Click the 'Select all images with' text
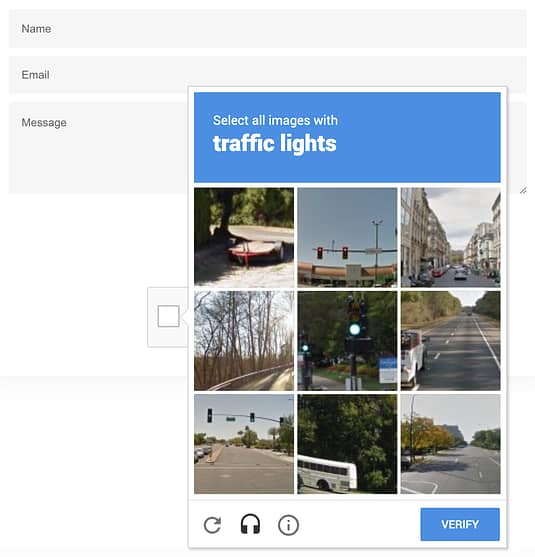This screenshot has width=535, height=557. (x=275, y=120)
